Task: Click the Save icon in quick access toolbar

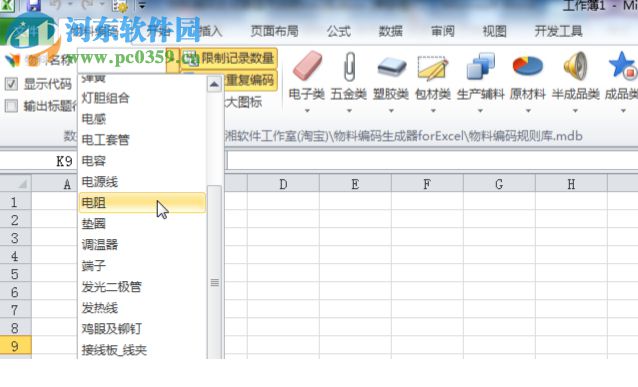Action: point(33,5)
